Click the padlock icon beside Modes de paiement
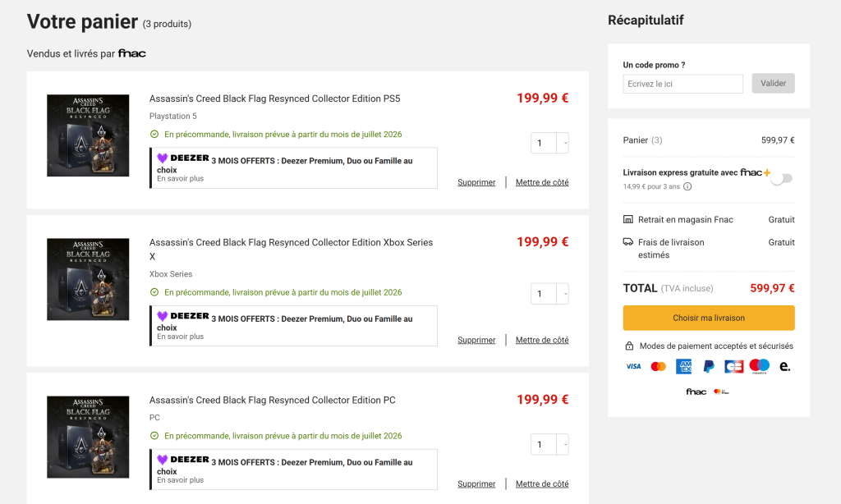The width and height of the screenshot is (841, 504). 629,346
